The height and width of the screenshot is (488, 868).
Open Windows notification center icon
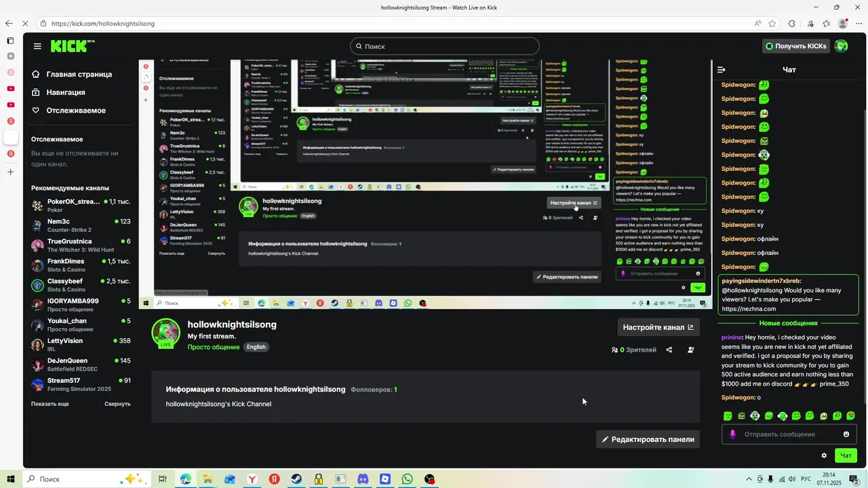[854, 479]
